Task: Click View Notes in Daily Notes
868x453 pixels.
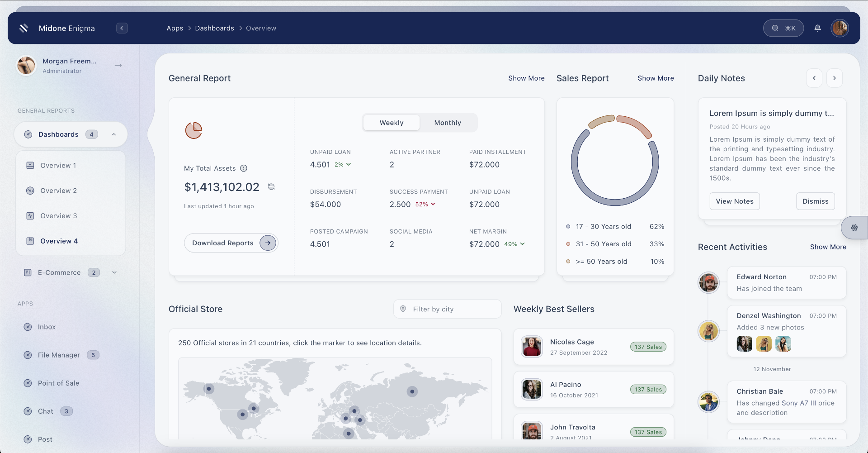Action: click(x=734, y=201)
